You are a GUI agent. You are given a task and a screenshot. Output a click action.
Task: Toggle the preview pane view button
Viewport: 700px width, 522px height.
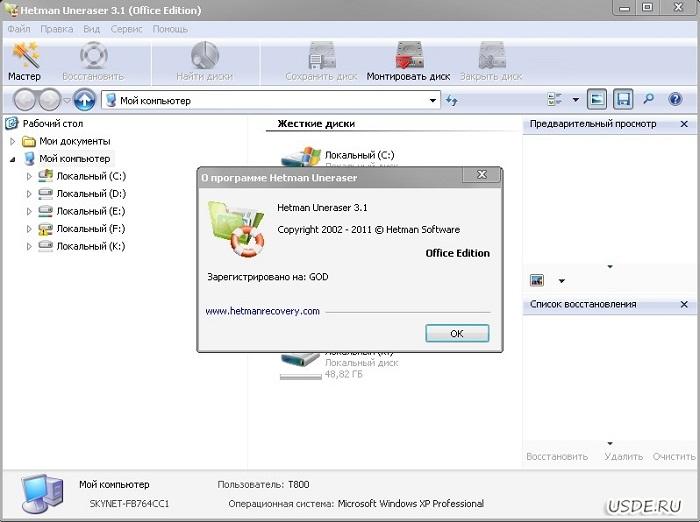597,100
